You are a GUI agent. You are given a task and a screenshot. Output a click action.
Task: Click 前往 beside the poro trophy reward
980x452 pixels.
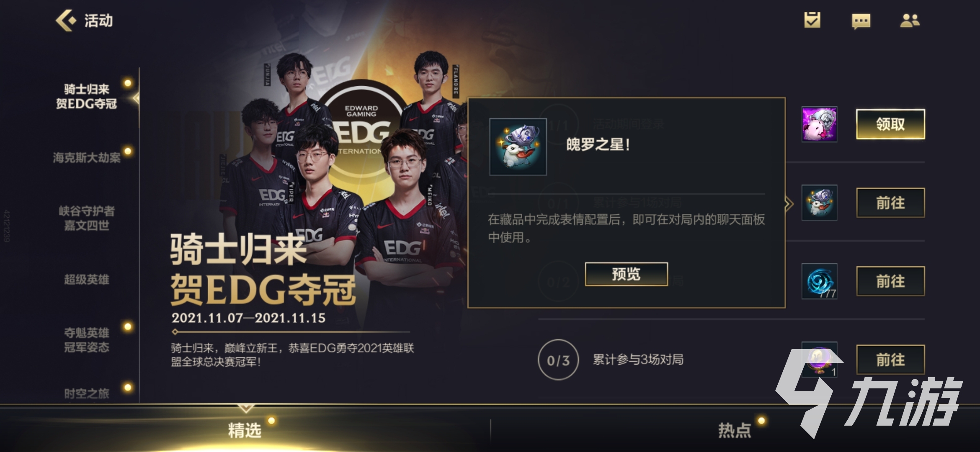point(890,203)
